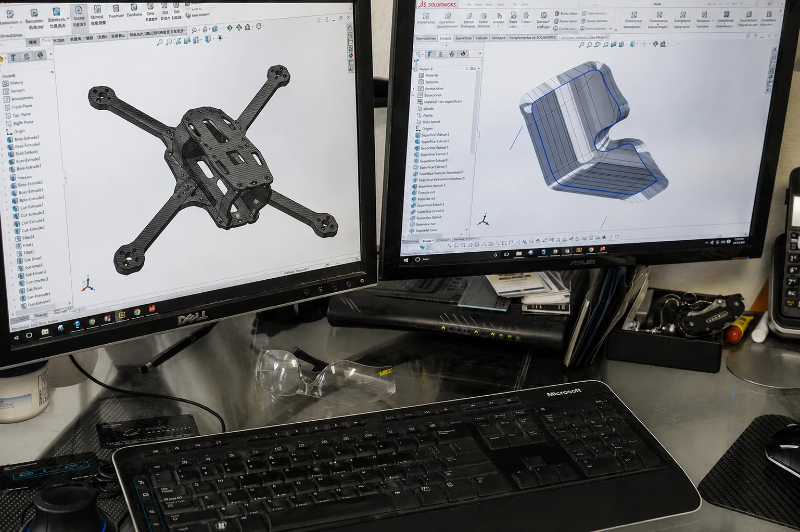Expand the Fillet13 feature node
Screen dimensions: 800x532
point(9,240)
